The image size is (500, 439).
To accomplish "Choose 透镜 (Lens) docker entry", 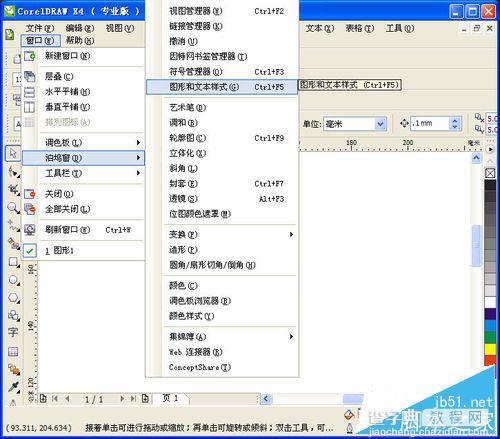I will [222, 199].
